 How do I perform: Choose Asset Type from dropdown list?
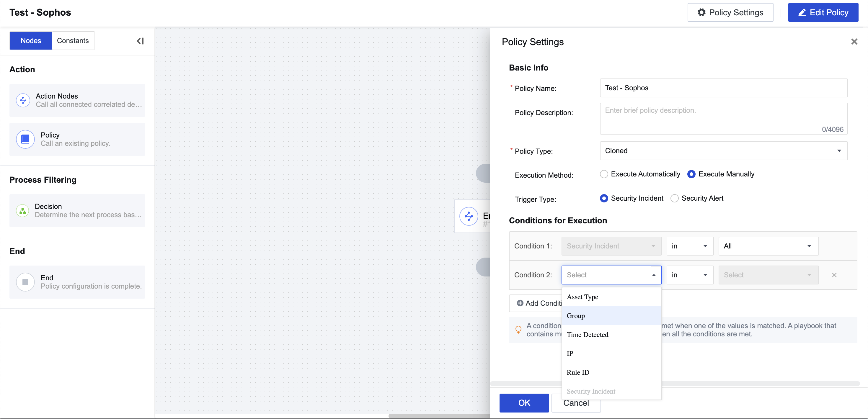pos(611,297)
